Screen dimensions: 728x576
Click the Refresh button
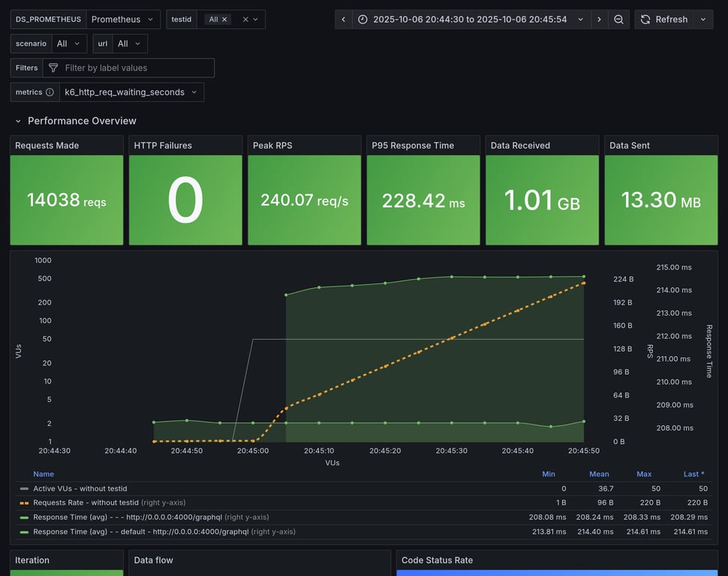tap(663, 19)
